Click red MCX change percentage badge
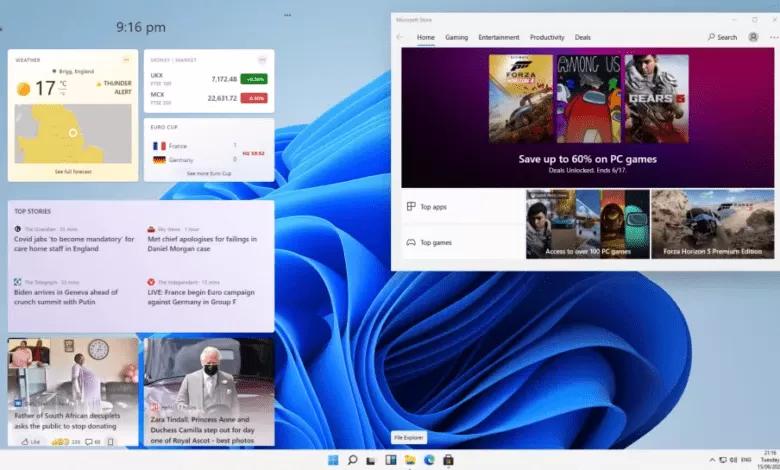 [254, 98]
